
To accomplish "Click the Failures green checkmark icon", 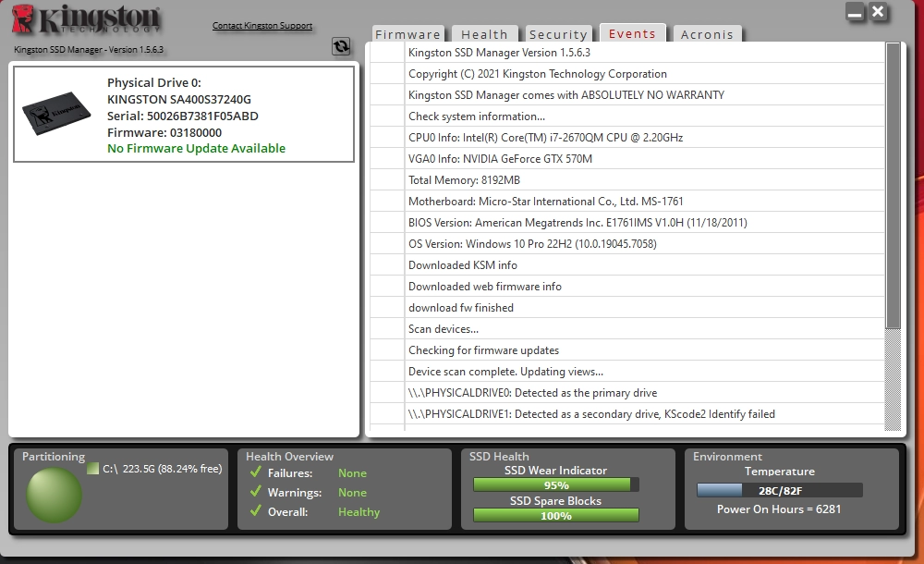I will click(x=256, y=472).
